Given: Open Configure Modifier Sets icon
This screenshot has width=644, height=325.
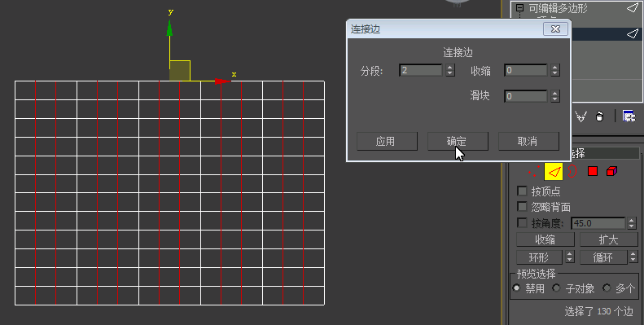Looking at the screenshot, I should coord(629,116).
